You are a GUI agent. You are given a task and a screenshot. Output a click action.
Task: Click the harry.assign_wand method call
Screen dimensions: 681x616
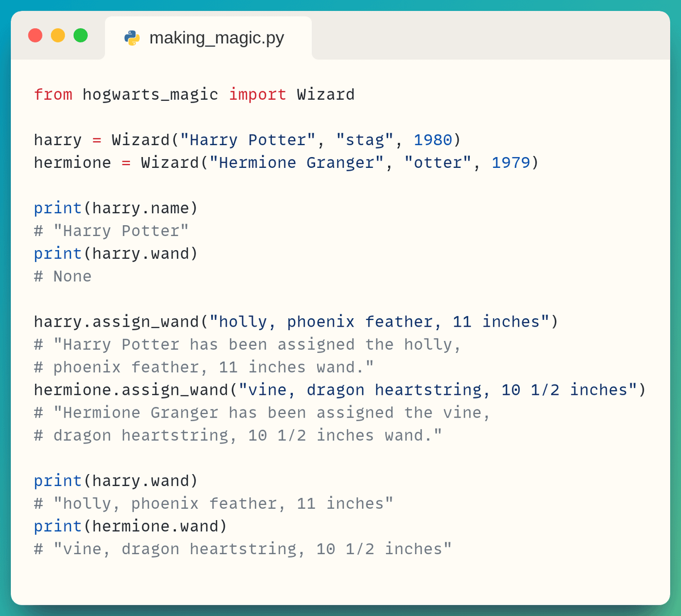click(x=116, y=322)
